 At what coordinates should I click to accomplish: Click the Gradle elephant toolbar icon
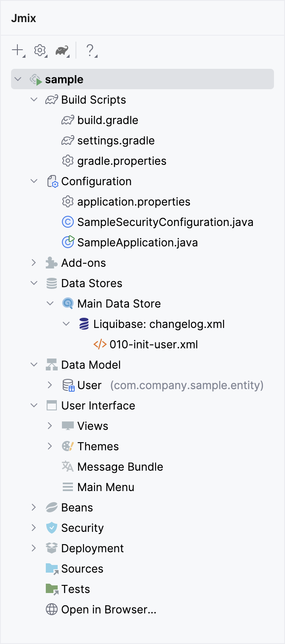(x=62, y=51)
